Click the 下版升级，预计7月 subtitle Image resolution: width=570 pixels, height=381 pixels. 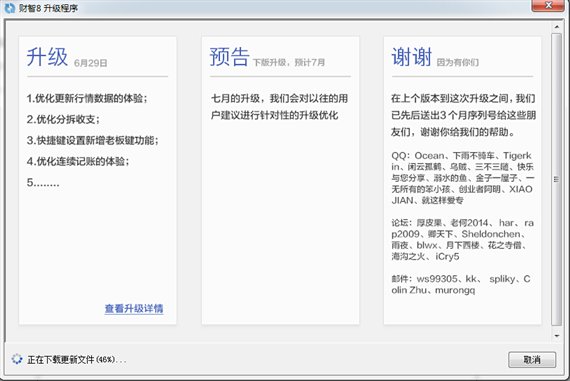pos(289,62)
